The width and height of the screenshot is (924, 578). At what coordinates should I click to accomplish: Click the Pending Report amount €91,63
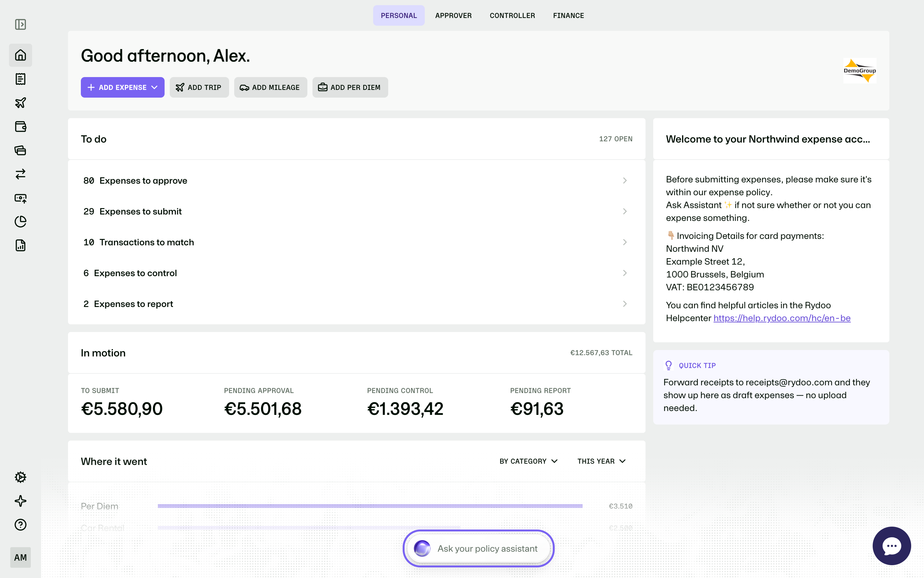537,409
